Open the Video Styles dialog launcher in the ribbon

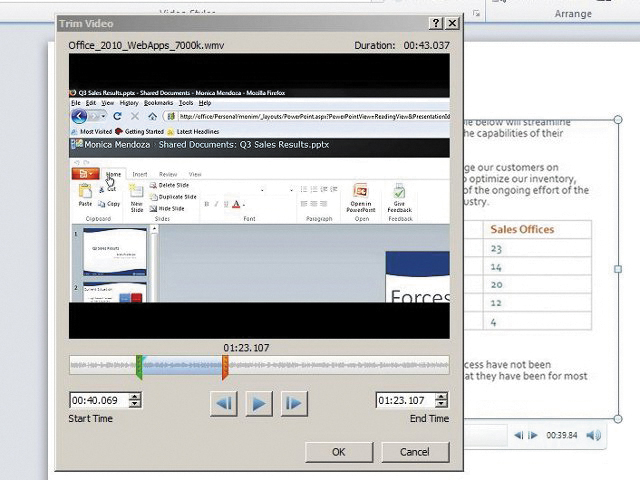476,13
